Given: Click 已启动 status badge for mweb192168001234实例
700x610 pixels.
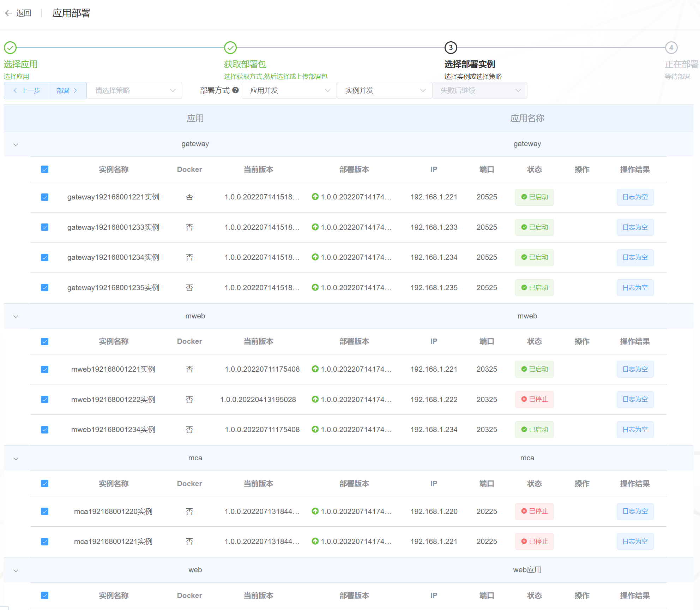Looking at the screenshot, I should pyautogui.click(x=534, y=430).
